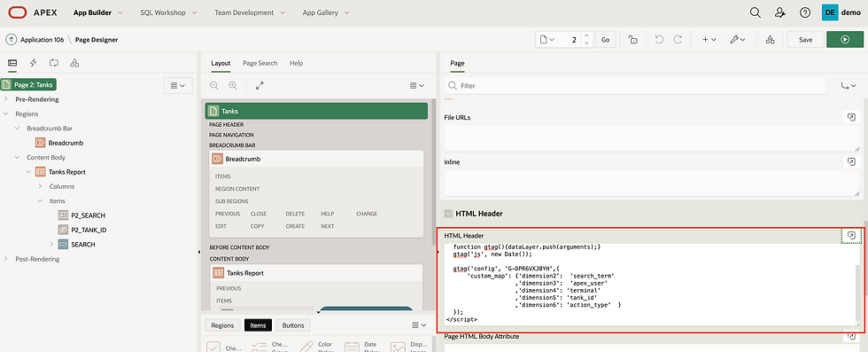Image resolution: width=868 pixels, height=352 pixels.
Task: Collapse the HTML Header group
Action: point(448,214)
